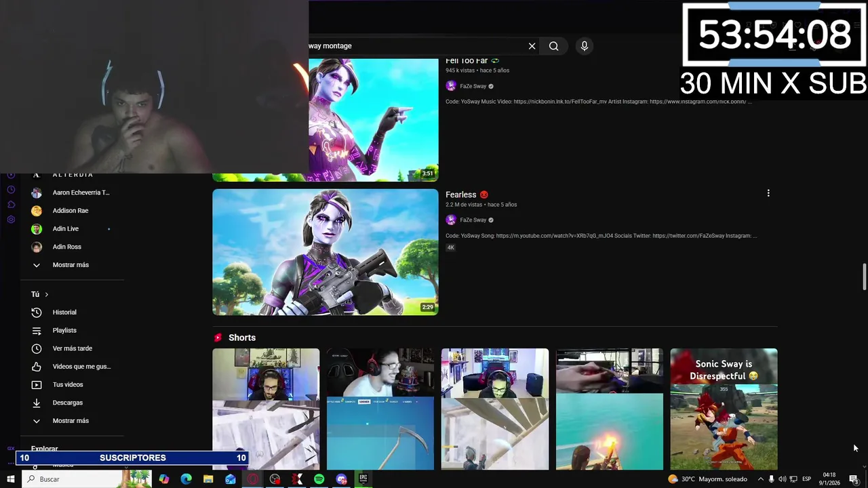Clear the YouTube search box text
Viewport: 868px width, 488px height.
coord(532,46)
